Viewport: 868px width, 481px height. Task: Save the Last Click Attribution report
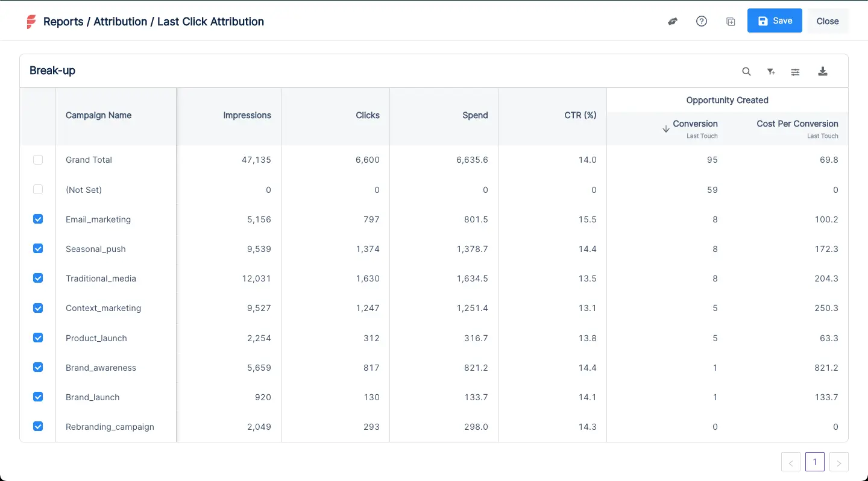pos(774,20)
